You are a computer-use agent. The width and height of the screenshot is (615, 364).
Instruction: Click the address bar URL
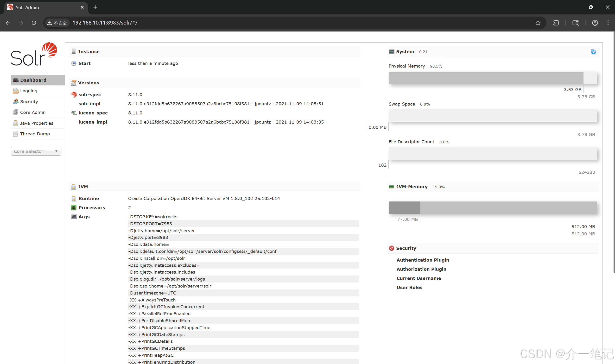tap(105, 23)
